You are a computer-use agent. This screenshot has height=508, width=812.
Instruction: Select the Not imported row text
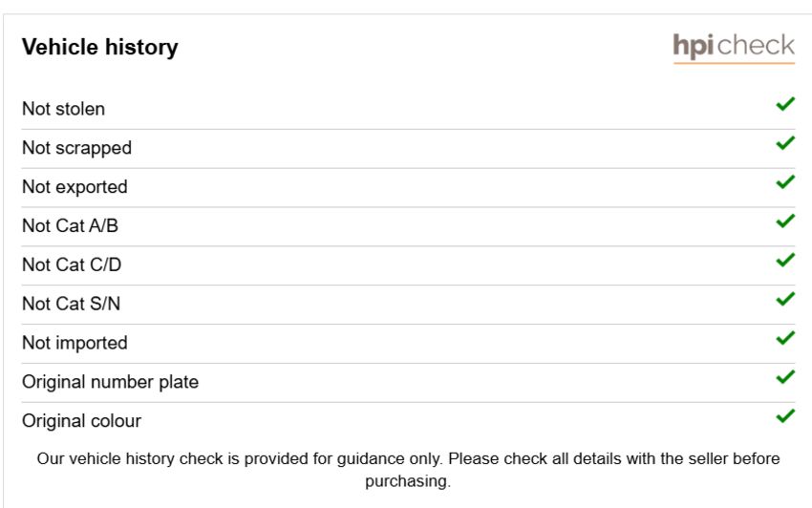(x=75, y=343)
